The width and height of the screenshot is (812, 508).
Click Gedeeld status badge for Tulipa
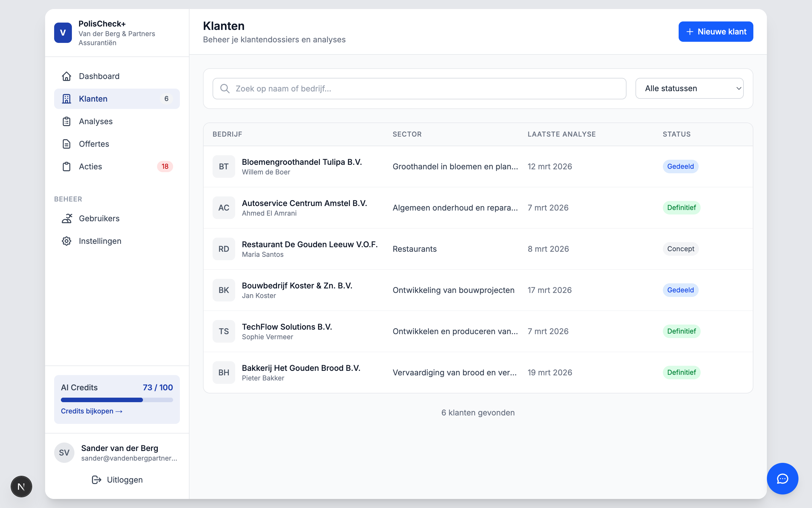click(680, 166)
